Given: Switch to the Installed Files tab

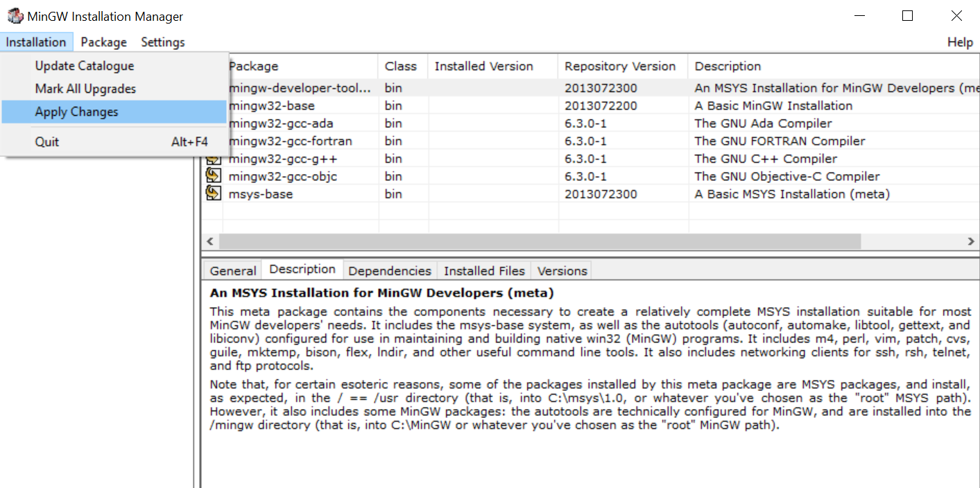Looking at the screenshot, I should coord(484,271).
